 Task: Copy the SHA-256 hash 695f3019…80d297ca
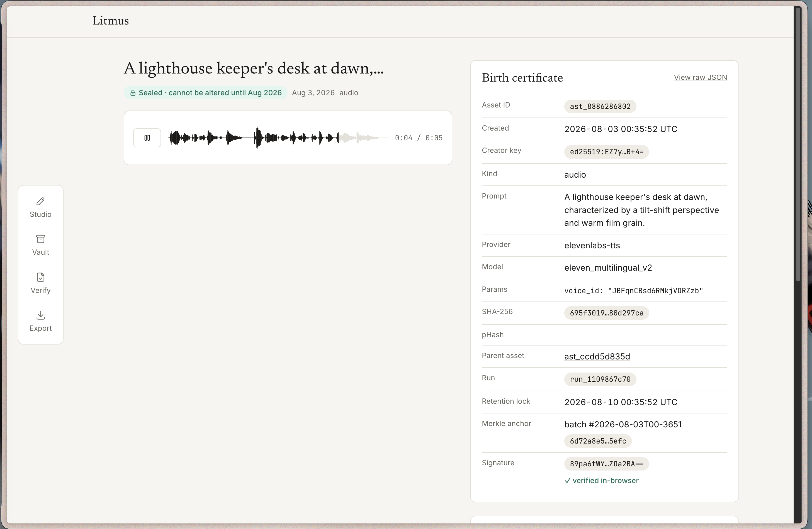607,313
